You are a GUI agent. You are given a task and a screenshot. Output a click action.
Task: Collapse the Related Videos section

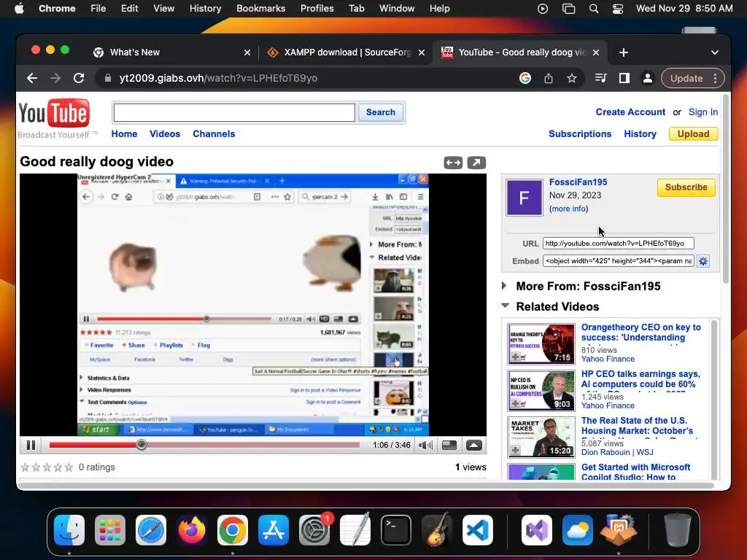pyautogui.click(x=506, y=306)
